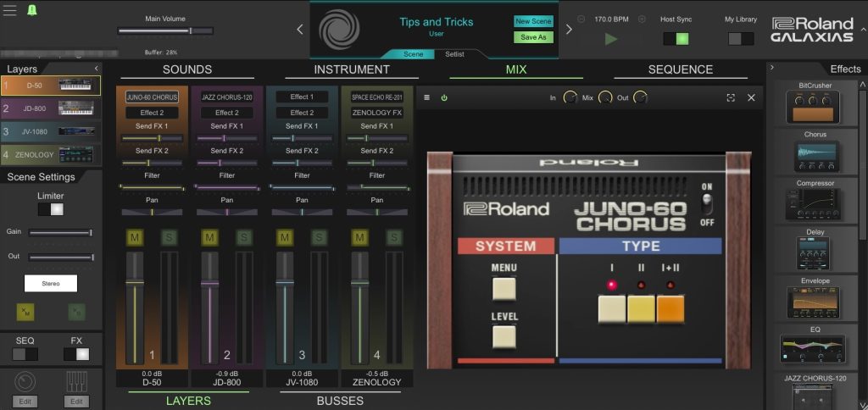The height and width of the screenshot is (410, 868).
Task: Solo the JV-1080 channel
Action: pyautogui.click(x=319, y=238)
